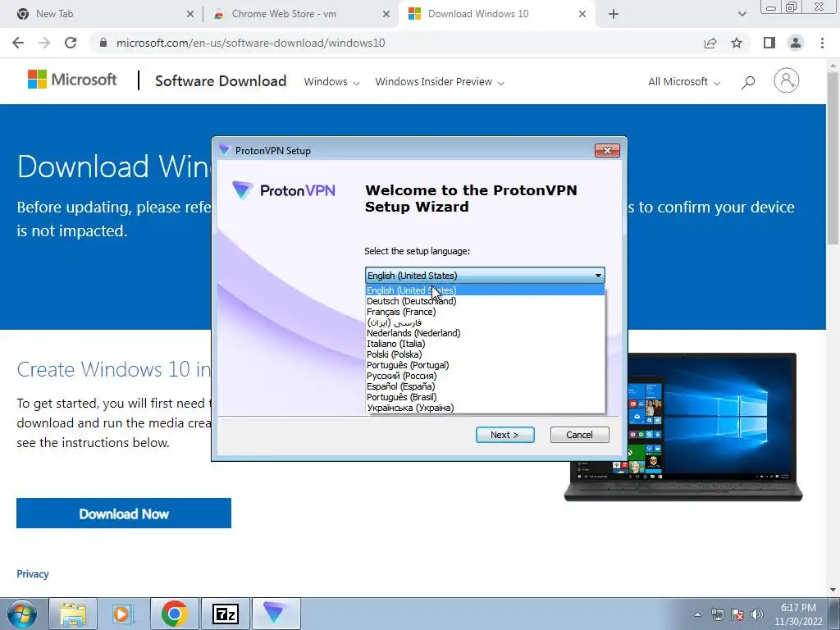
Task: Click the Software Download heading link
Action: point(221,81)
